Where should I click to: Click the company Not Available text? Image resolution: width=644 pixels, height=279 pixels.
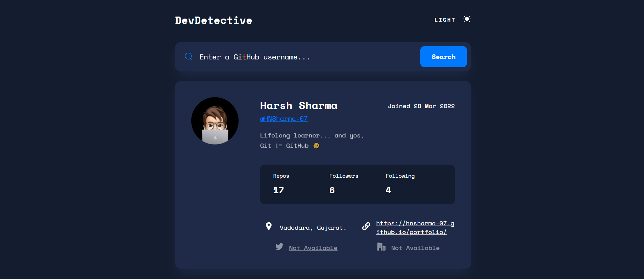click(x=415, y=248)
